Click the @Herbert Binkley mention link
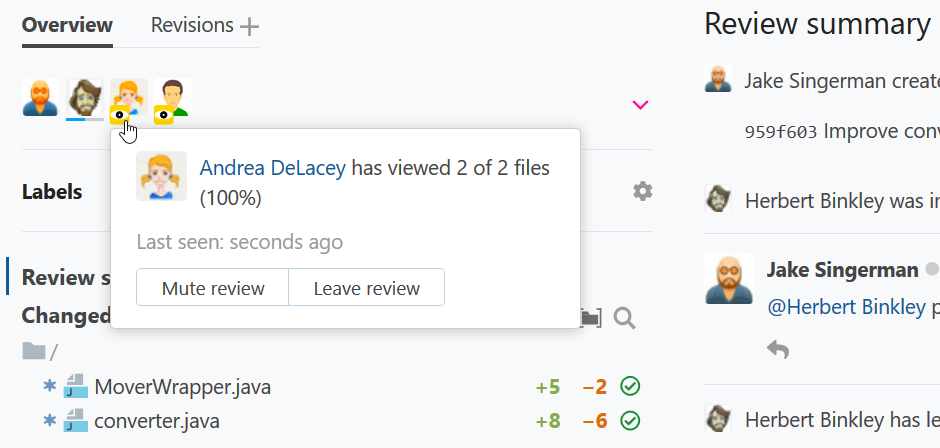The width and height of the screenshot is (940, 448). tap(846, 307)
